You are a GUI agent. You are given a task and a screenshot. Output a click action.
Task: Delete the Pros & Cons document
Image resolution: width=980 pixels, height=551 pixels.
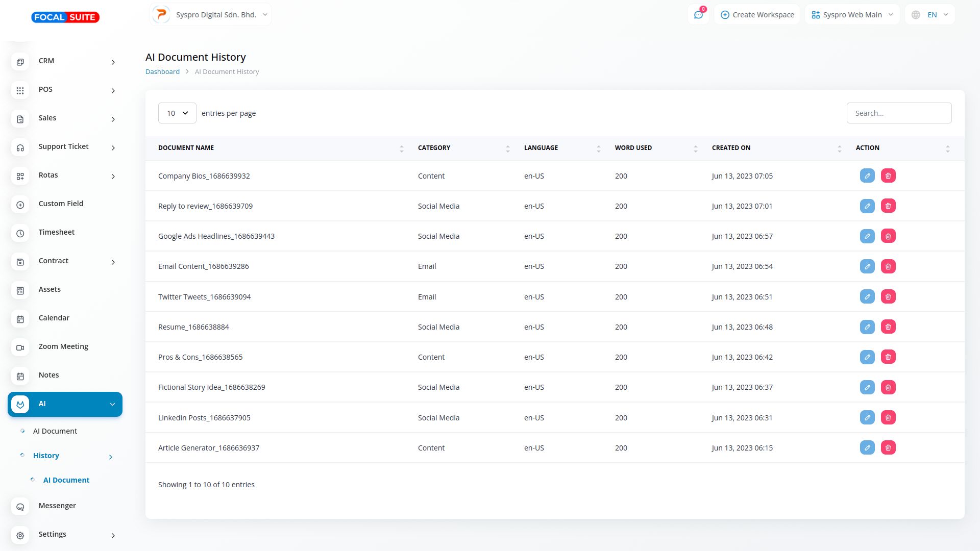tap(888, 357)
